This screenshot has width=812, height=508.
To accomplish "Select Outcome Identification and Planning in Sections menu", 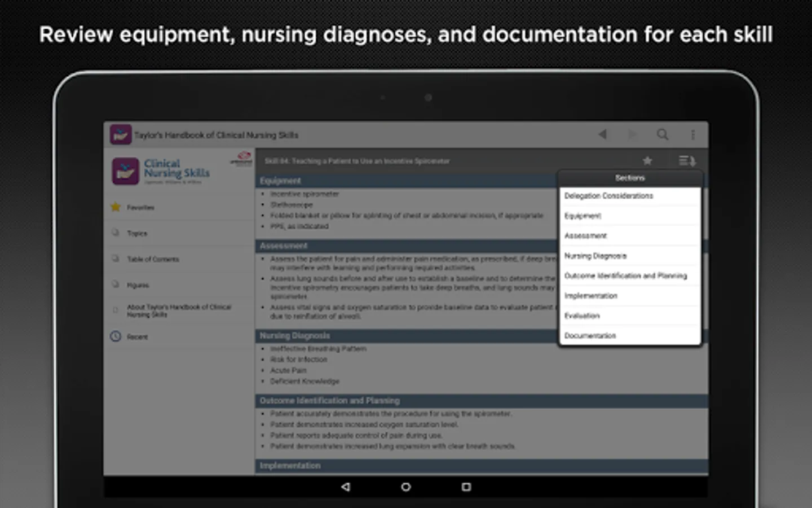I will (629, 275).
